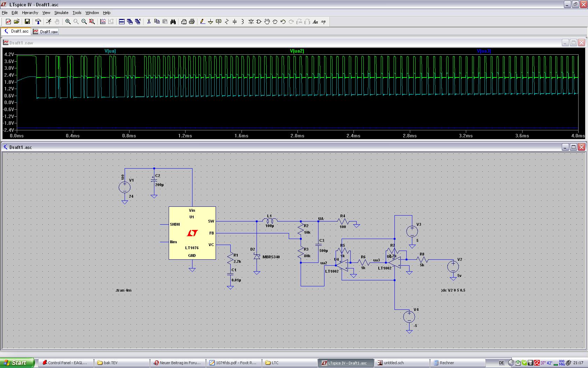Switch to the Draft1.asc tab

16,31
